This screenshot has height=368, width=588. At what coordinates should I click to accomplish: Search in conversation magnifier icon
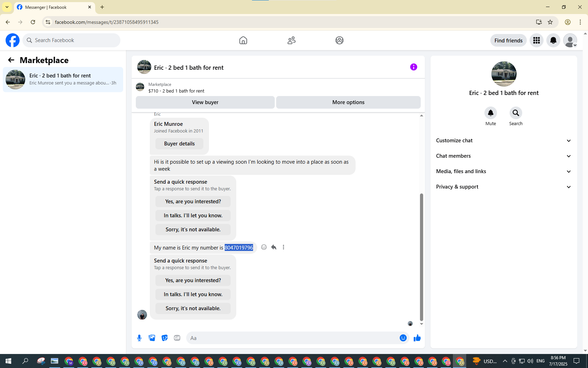516,113
